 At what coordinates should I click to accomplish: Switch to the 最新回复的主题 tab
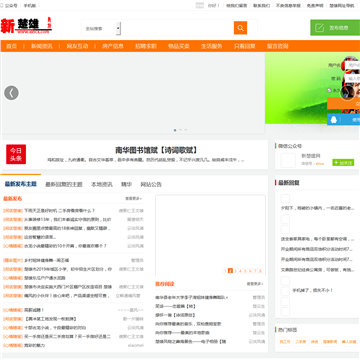click(x=64, y=184)
